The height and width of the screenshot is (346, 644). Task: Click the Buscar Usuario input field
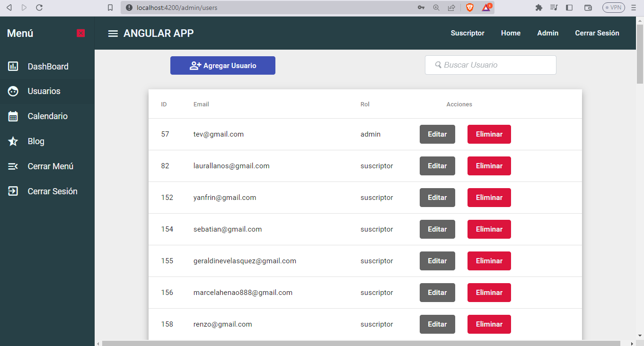click(x=490, y=65)
